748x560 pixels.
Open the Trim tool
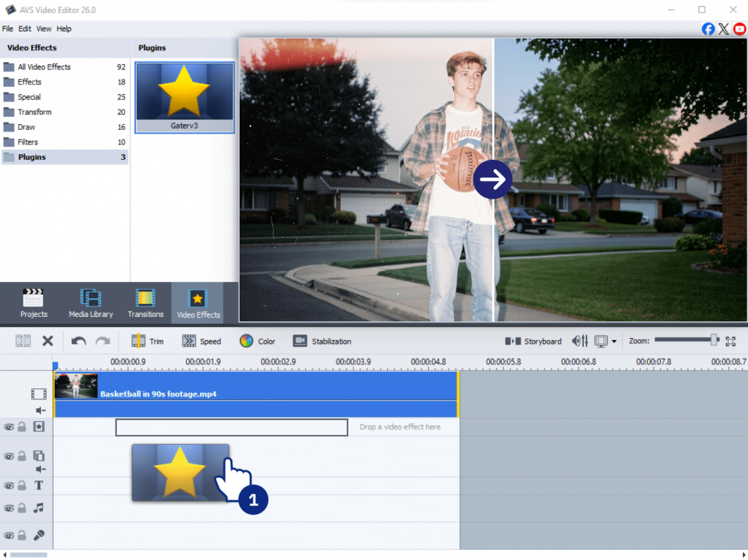pyautogui.click(x=147, y=341)
